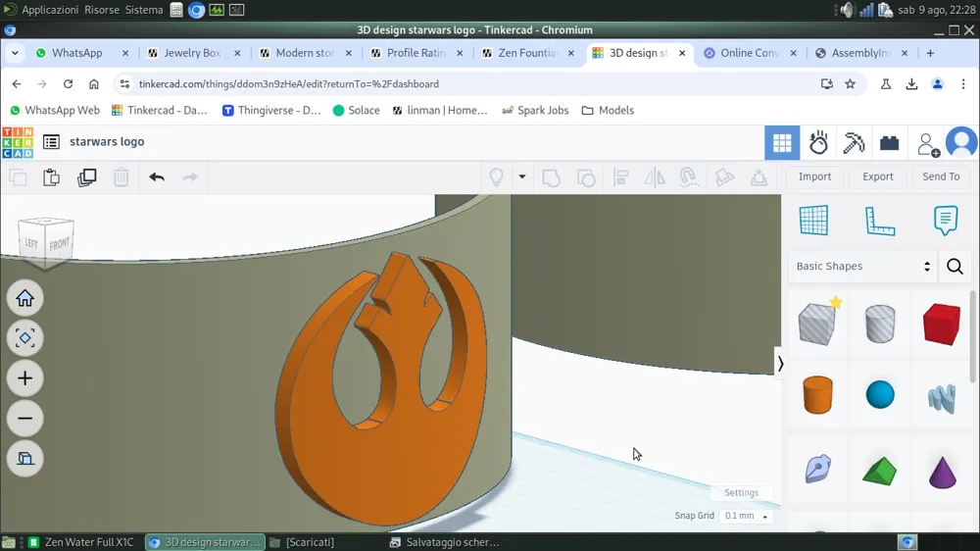Image resolution: width=980 pixels, height=551 pixels.
Task: Select the orange Cylinder shape
Action: pos(817,395)
